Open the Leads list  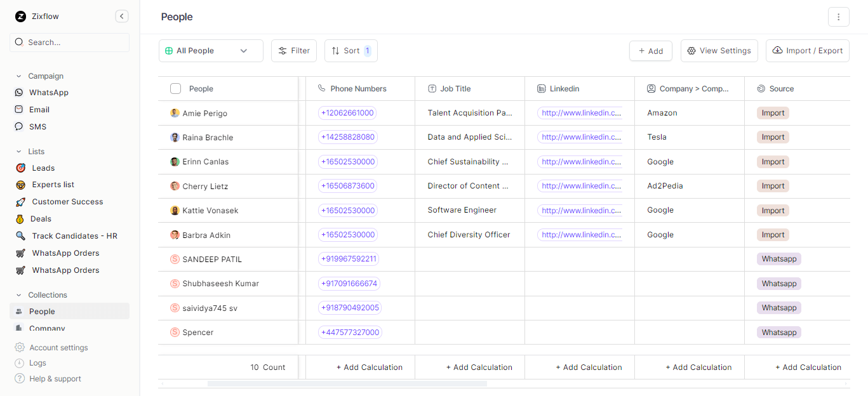click(x=43, y=168)
